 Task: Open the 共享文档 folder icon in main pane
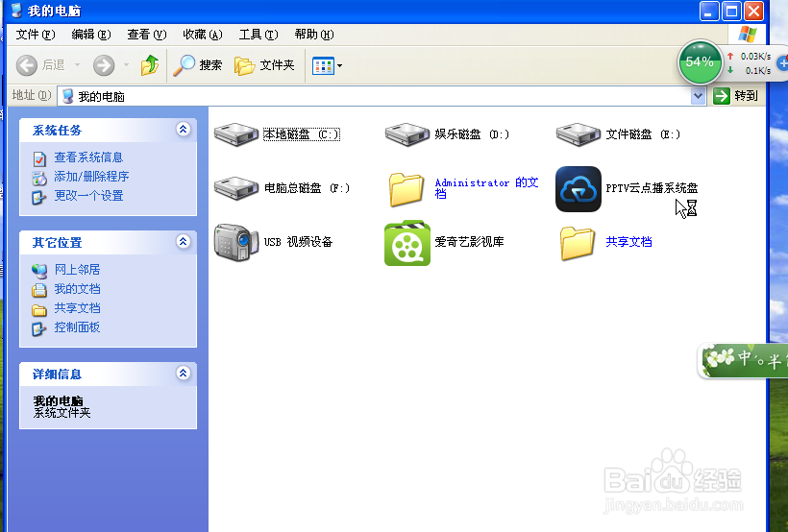click(578, 243)
